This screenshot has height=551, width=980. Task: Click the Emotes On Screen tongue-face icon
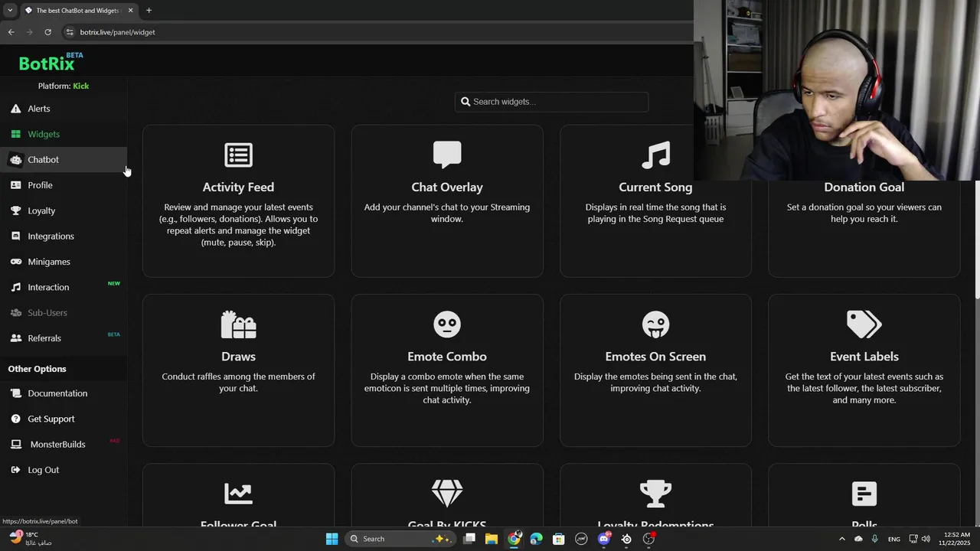coord(655,324)
